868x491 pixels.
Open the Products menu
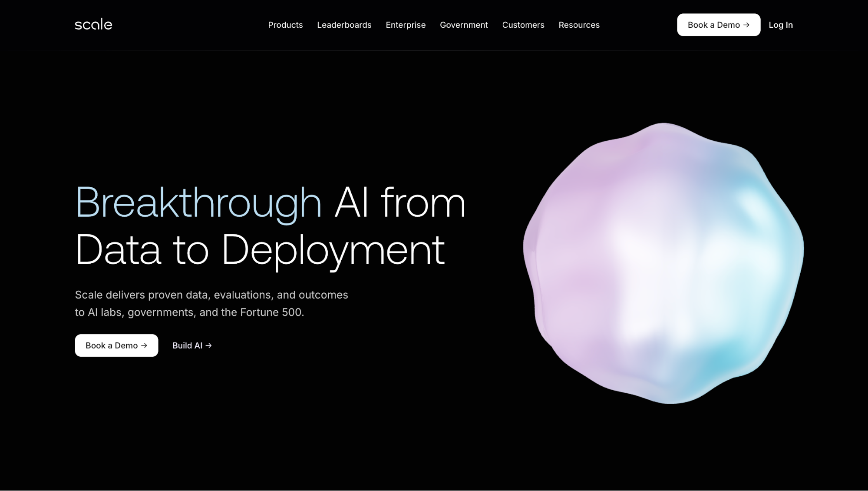click(285, 25)
